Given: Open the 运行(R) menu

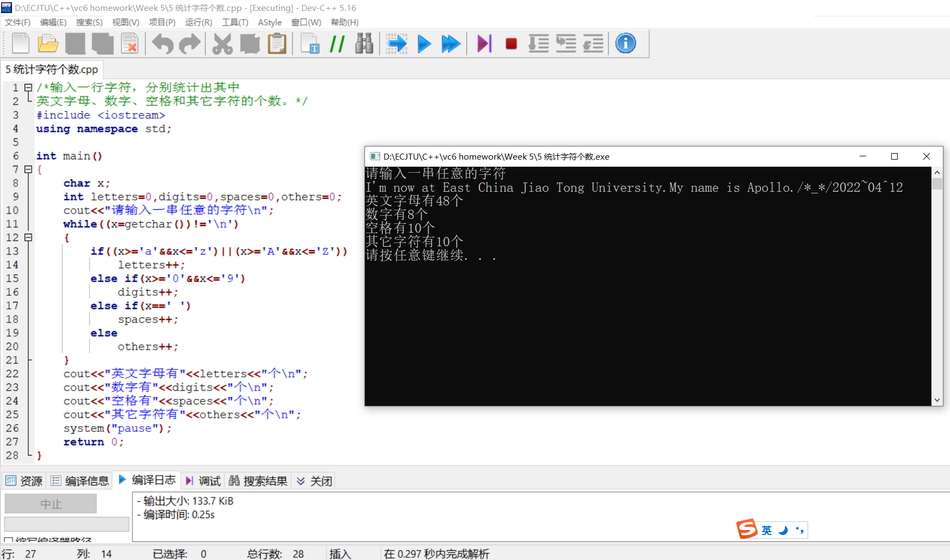Looking at the screenshot, I should click(x=198, y=22).
